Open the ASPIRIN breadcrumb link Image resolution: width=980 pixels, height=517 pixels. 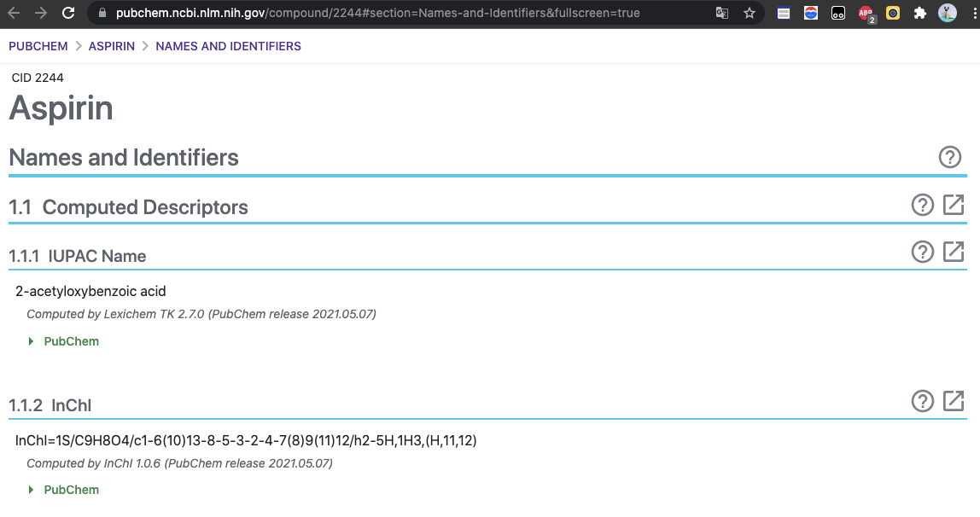(112, 46)
